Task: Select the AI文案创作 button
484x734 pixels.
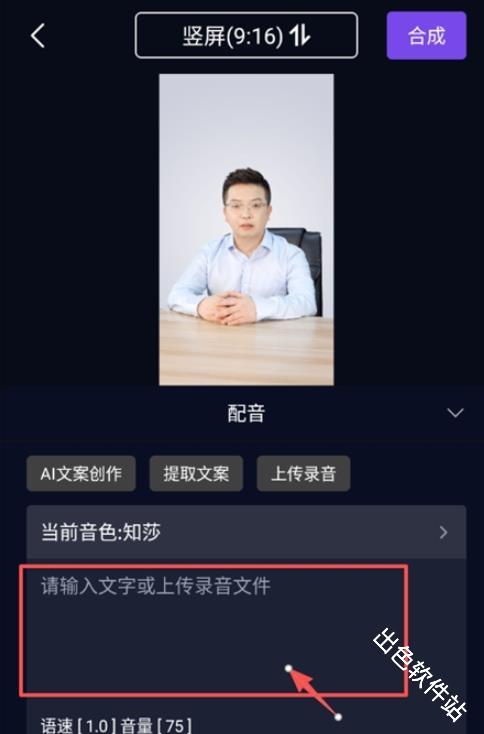Action: pos(81,473)
